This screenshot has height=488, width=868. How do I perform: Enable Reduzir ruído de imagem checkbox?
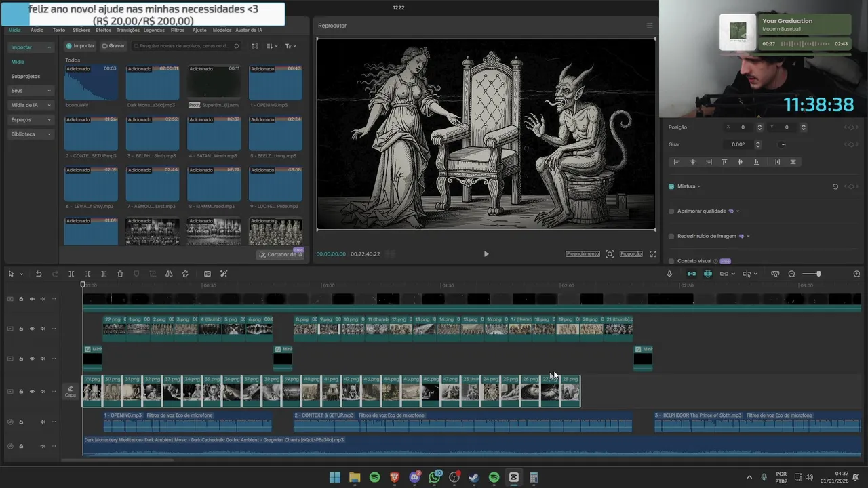[671, 237]
